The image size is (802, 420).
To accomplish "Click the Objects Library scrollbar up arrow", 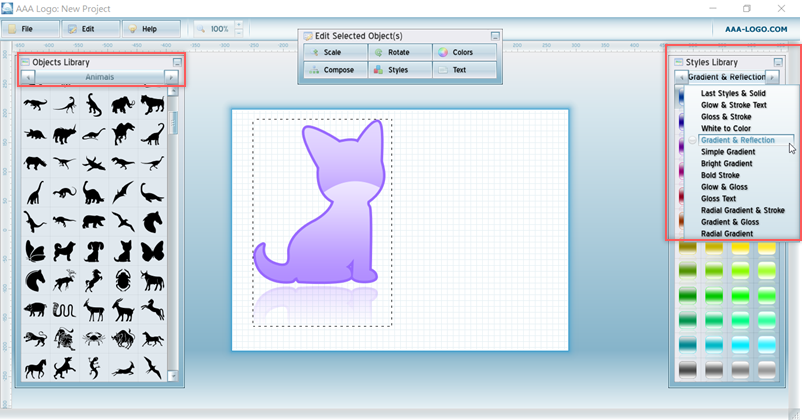I will point(173,91).
